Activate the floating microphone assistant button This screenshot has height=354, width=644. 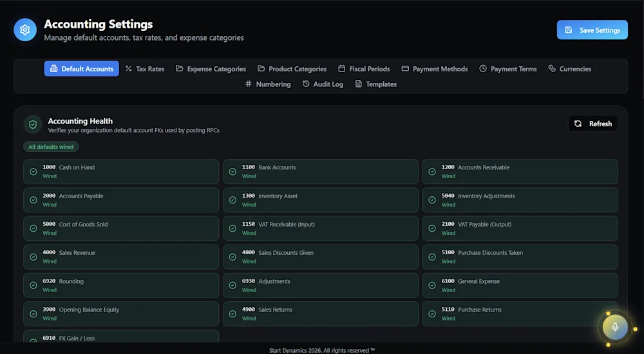click(x=615, y=328)
